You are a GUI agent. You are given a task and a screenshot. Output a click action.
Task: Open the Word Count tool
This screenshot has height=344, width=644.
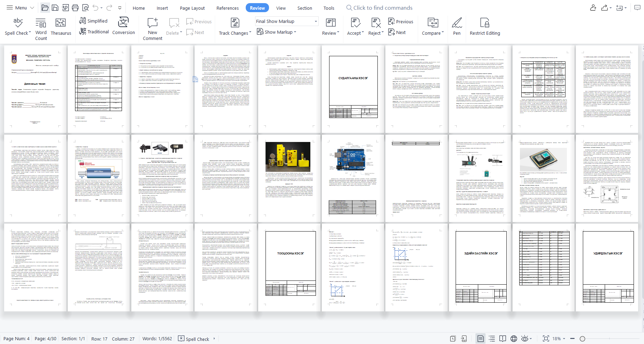41,28
